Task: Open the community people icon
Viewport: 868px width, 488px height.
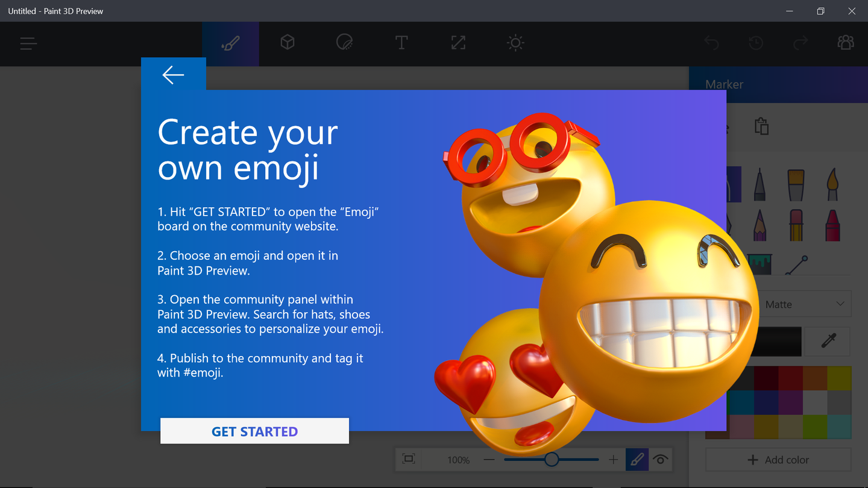Action: 846,43
